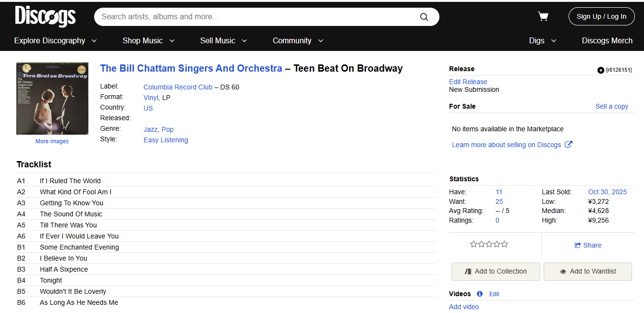Expand the Explore Discography menu
The height and width of the screenshot is (313, 644).
[55, 41]
